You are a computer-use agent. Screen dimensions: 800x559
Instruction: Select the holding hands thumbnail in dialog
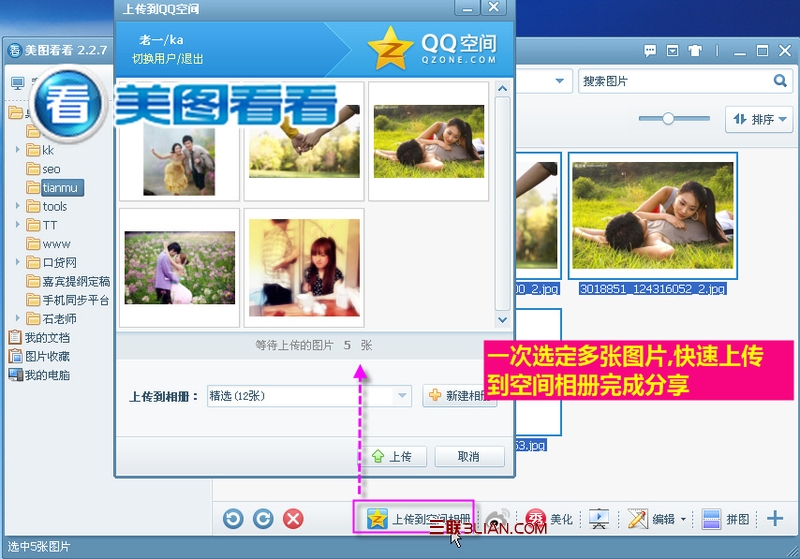[304, 141]
